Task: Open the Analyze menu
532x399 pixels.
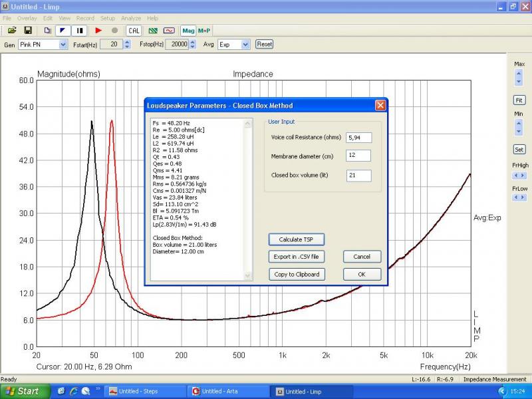Action: [x=130, y=18]
